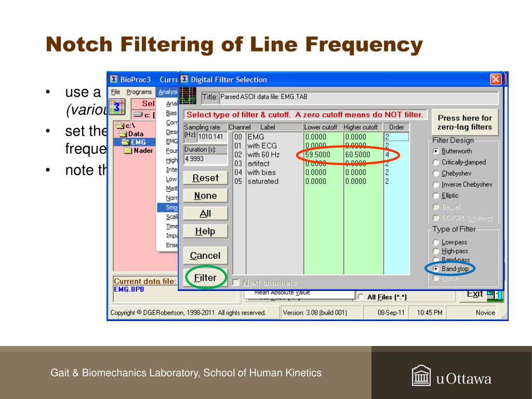The width and height of the screenshot is (532, 399).
Task: Click the exit door icon in BioProc3
Action: coord(495,295)
